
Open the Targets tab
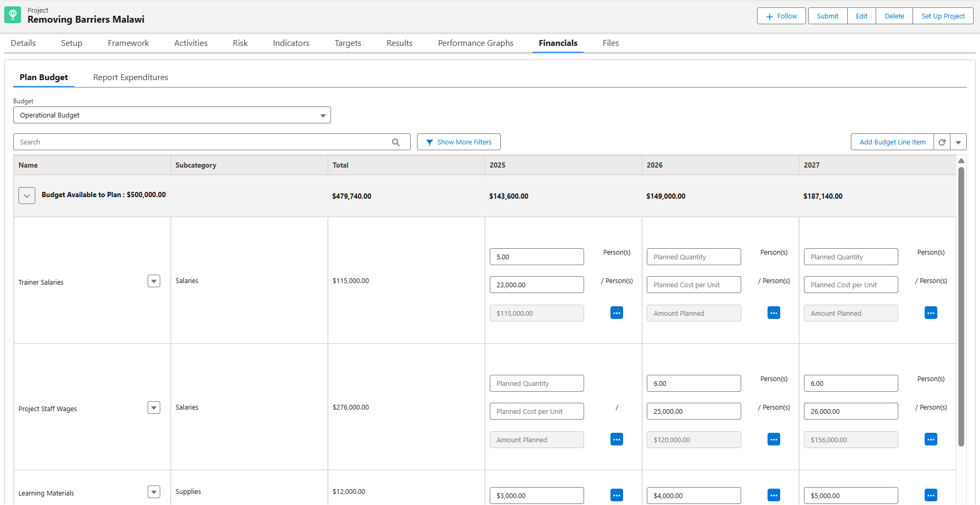pyautogui.click(x=348, y=43)
